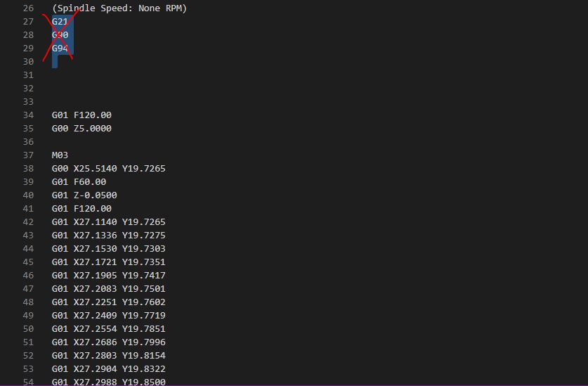This screenshot has width=588, height=386.
Task: Click line number 30 in the gutter
Action: coord(28,62)
